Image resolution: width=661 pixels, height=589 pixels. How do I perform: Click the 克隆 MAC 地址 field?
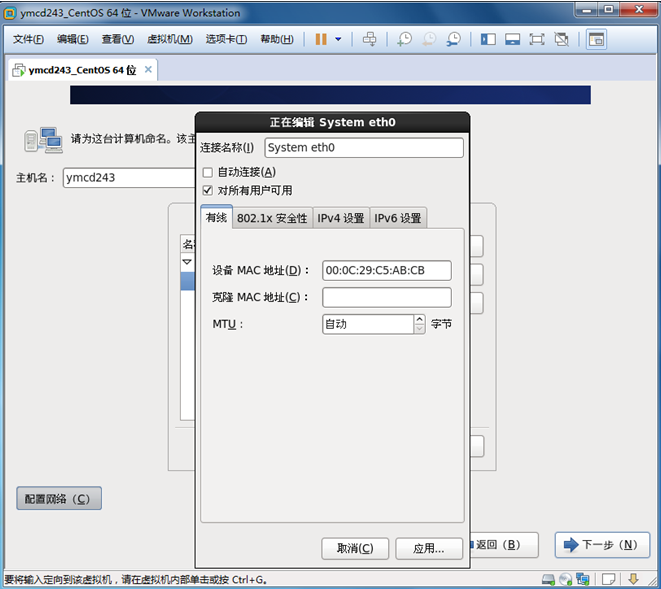(x=387, y=297)
